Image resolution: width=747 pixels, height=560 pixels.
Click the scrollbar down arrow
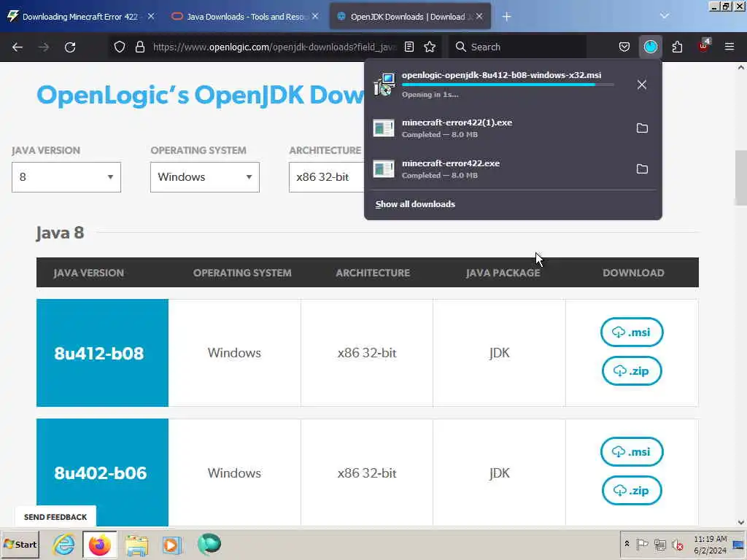[x=741, y=522]
